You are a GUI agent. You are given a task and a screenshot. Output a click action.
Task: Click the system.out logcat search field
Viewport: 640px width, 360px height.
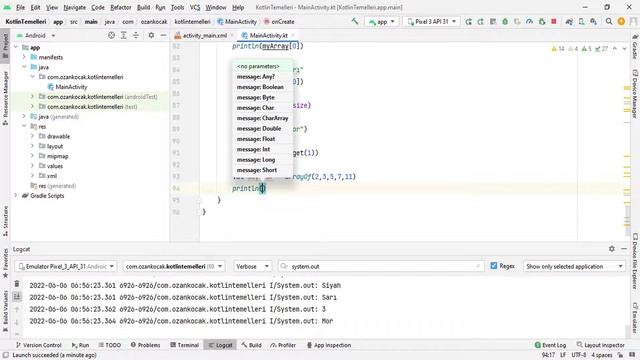381,266
